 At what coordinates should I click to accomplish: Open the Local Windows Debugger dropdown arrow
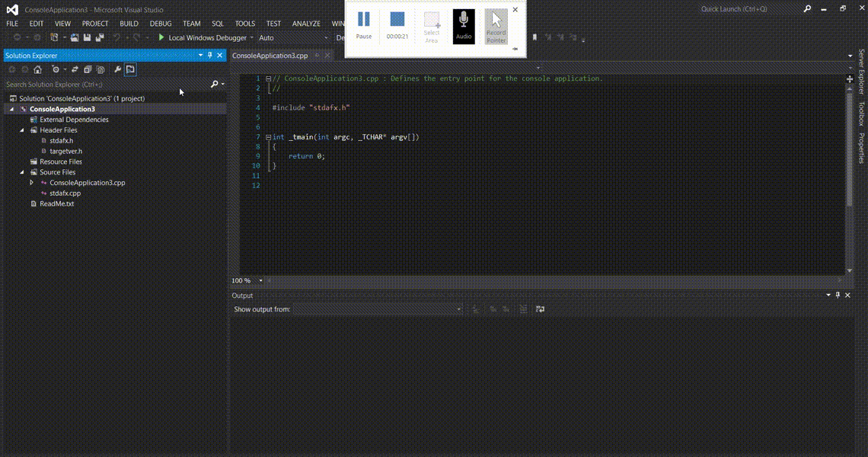point(252,37)
